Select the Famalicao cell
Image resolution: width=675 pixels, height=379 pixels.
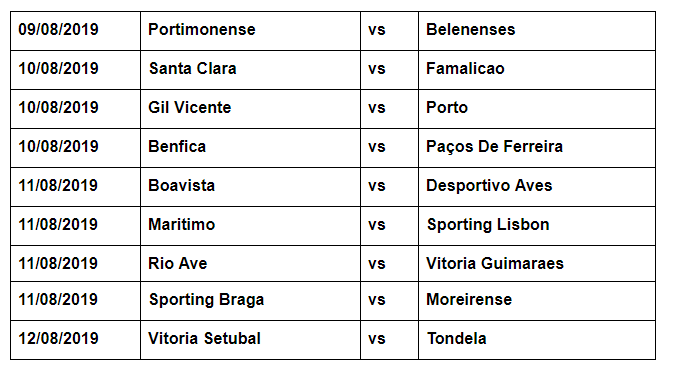pyautogui.click(x=537, y=70)
